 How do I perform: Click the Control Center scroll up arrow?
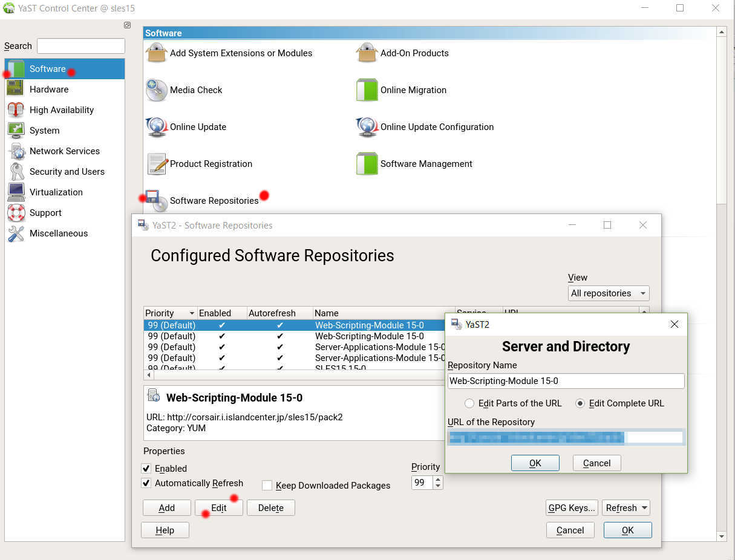pyautogui.click(x=721, y=31)
